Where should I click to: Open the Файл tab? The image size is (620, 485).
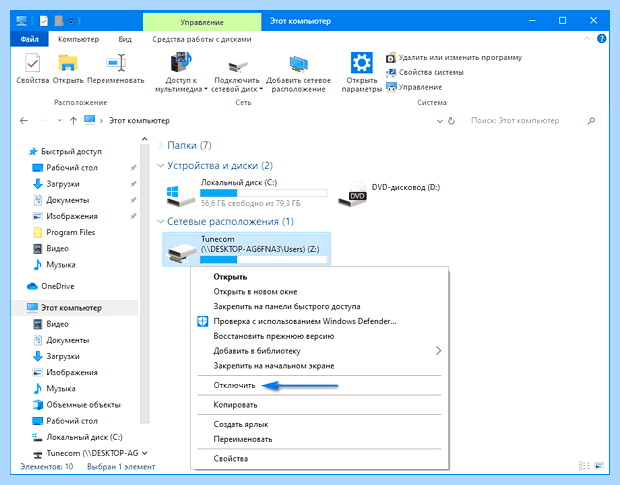30,39
